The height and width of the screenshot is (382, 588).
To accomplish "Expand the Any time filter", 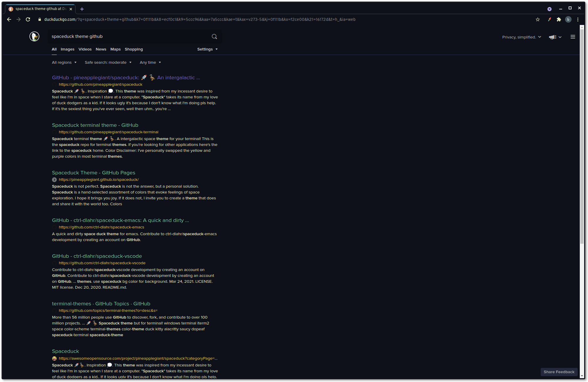I will point(150,63).
